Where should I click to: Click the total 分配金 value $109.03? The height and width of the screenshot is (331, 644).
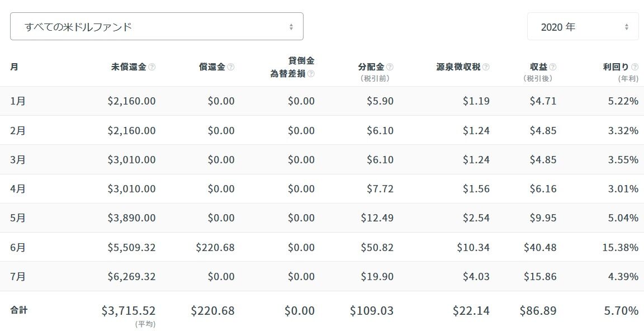372,310
